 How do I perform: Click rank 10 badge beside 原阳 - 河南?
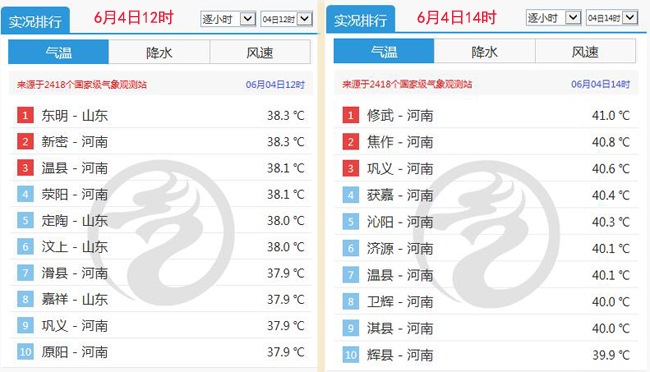tap(25, 352)
